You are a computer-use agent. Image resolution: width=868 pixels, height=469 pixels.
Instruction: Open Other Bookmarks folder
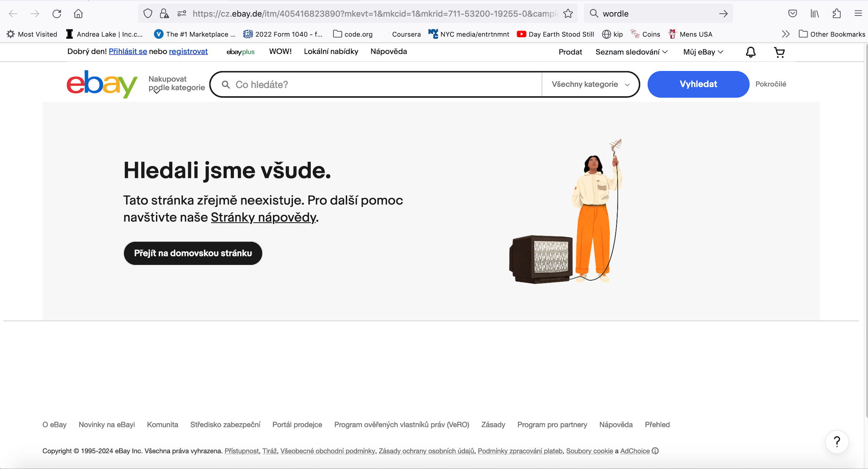pos(832,34)
